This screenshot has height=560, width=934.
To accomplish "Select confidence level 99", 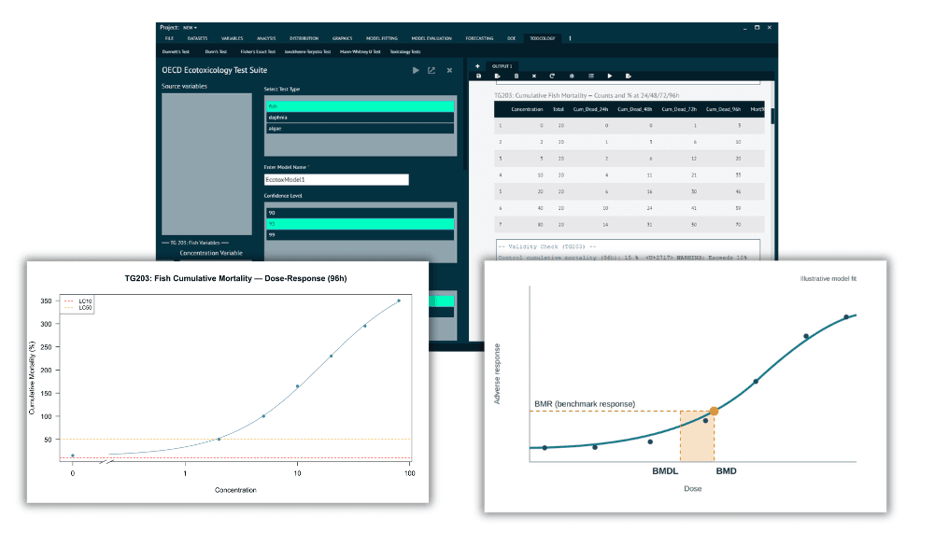I will coord(360,235).
